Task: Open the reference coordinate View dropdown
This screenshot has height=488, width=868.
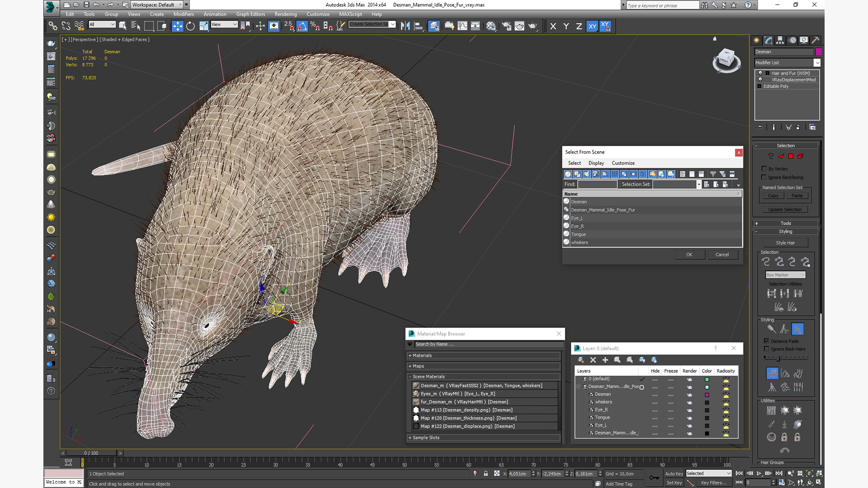Action: coord(224,24)
